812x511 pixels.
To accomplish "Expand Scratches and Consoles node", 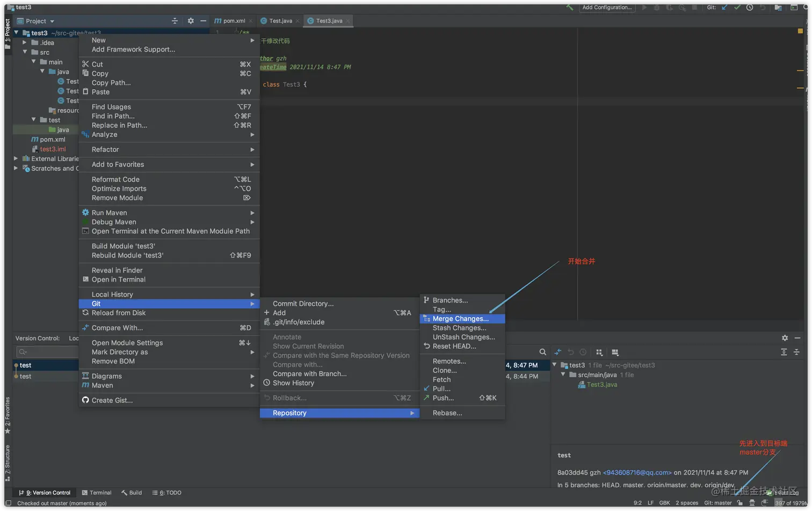I will tap(16, 168).
